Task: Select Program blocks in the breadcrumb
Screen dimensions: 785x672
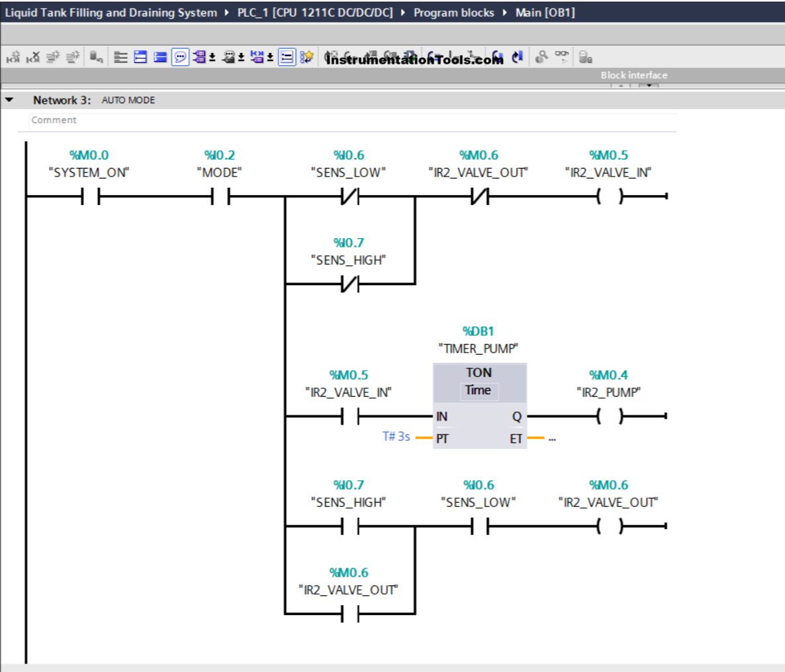Action: [x=453, y=13]
